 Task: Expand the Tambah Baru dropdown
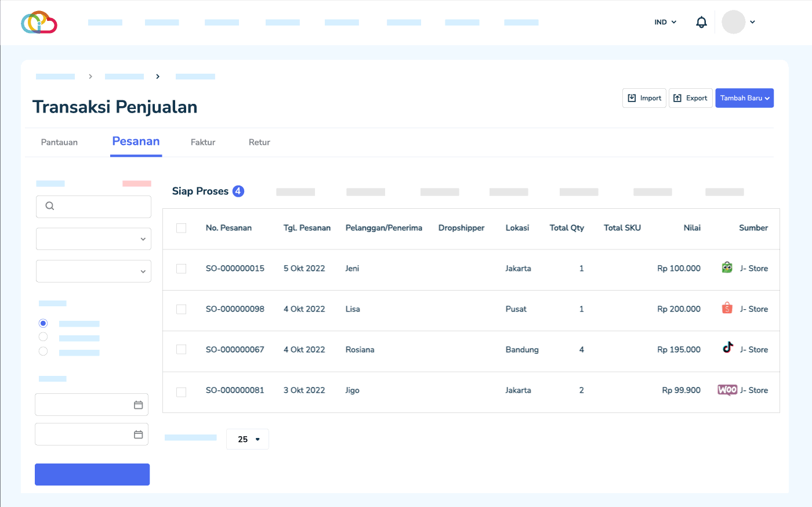[744, 98]
